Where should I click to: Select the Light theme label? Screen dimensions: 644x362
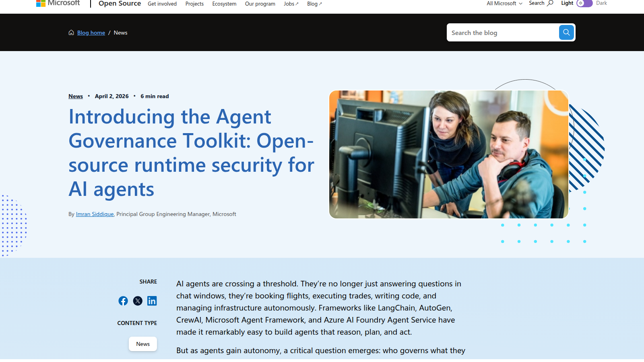click(567, 3)
